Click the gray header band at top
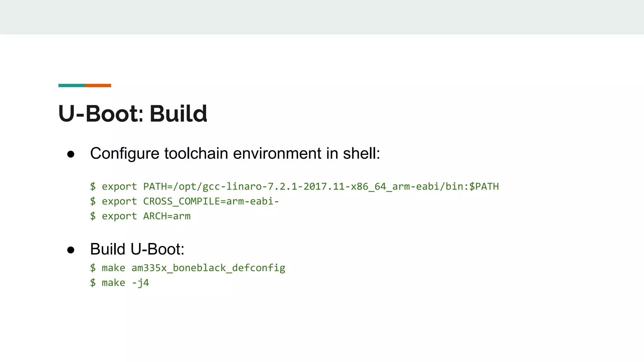Image resolution: width=644 pixels, height=362 pixels. 322,17
